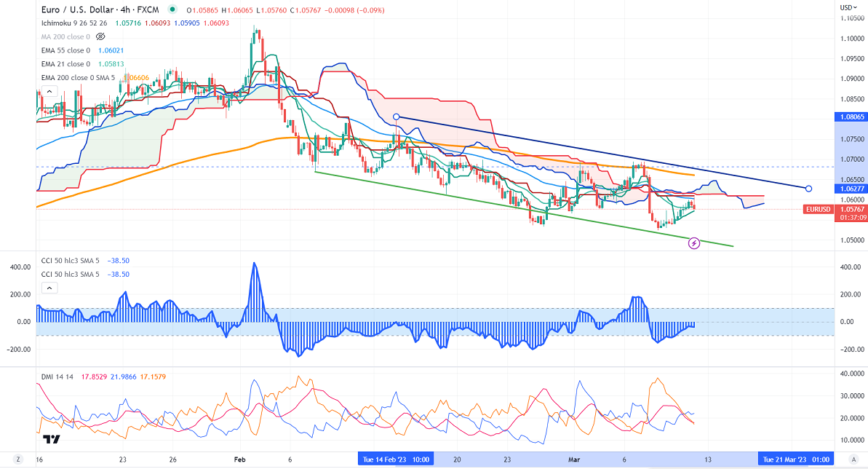Open the USD currency dropdown
The image size is (868, 469).
click(x=847, y=7)
